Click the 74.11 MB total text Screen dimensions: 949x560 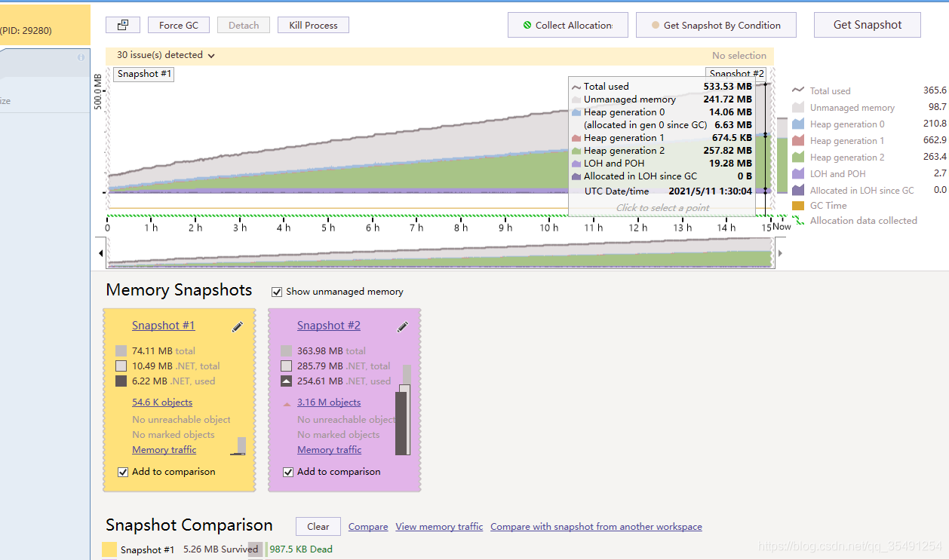point(164,351)
